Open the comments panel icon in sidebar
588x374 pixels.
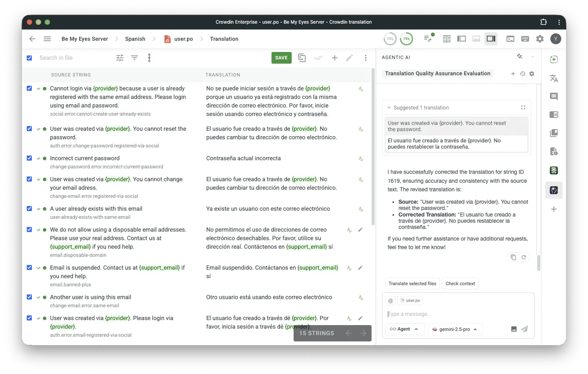553,97
